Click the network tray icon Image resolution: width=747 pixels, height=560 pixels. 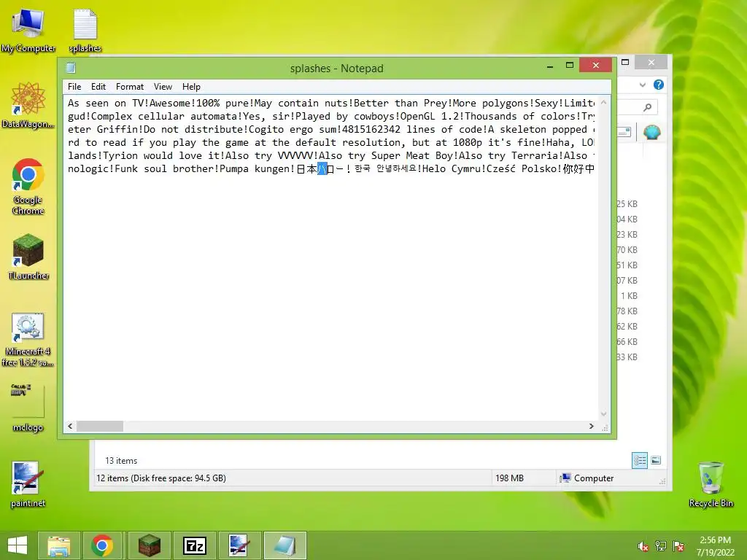pyautogui.click(x=661, y=547)
